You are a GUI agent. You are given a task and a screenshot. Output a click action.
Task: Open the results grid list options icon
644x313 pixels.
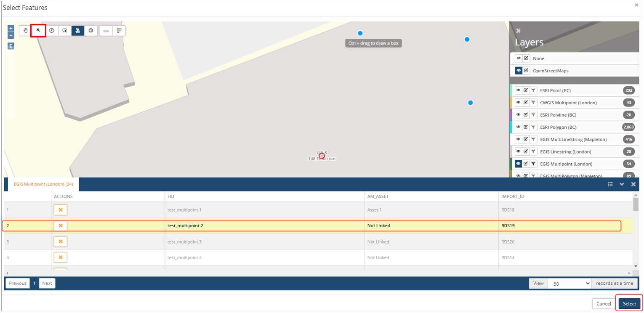pyautogui.click(x=610, y=184)
